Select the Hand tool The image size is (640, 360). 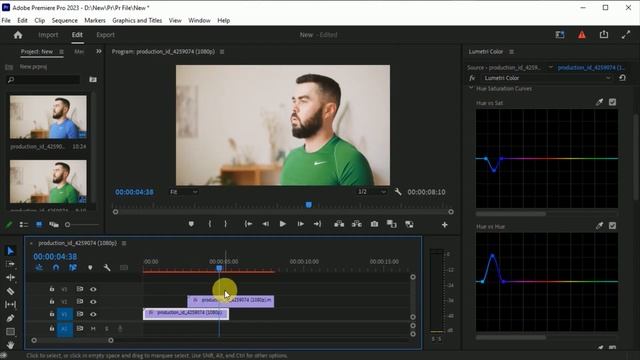coord(10,345)
